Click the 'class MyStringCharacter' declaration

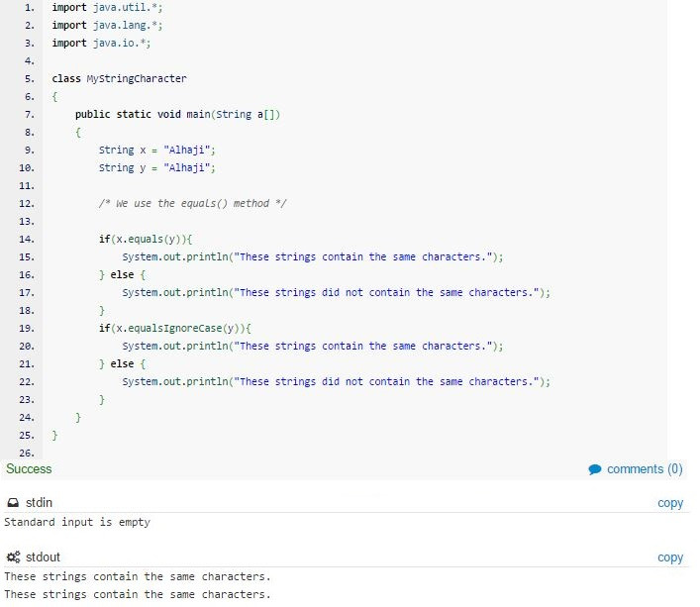pos(119,79)
